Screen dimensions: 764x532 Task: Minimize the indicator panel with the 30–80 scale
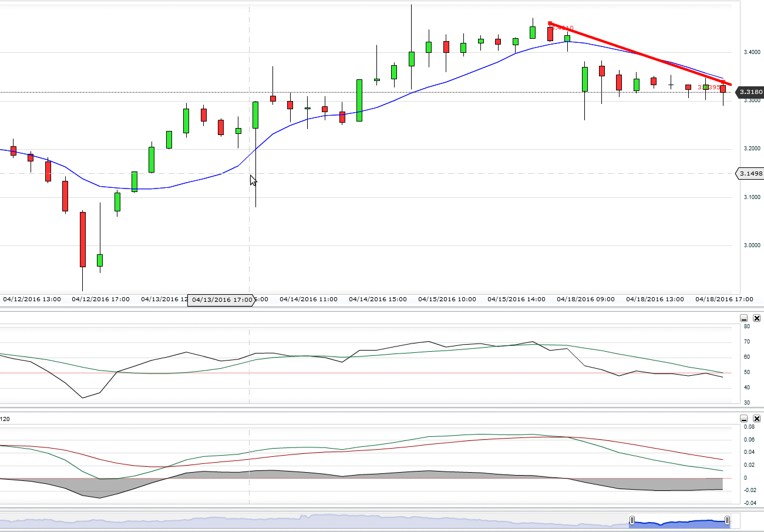pos(744,318)
